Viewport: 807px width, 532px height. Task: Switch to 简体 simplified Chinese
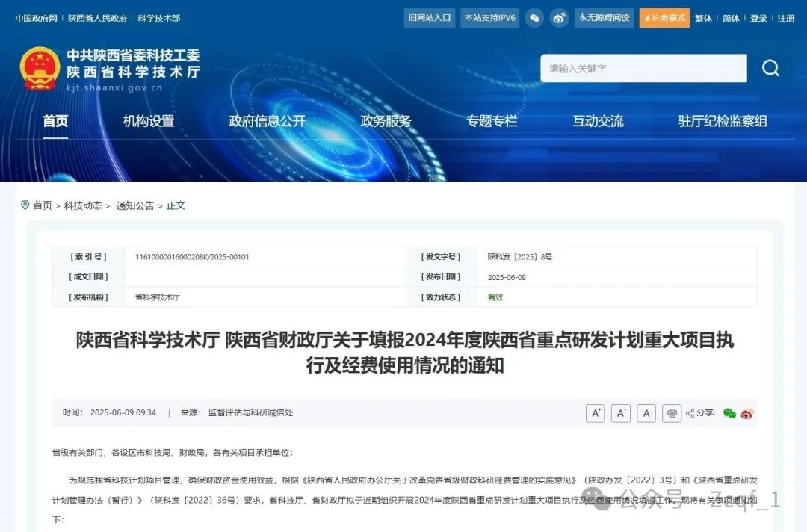point(731,18)
